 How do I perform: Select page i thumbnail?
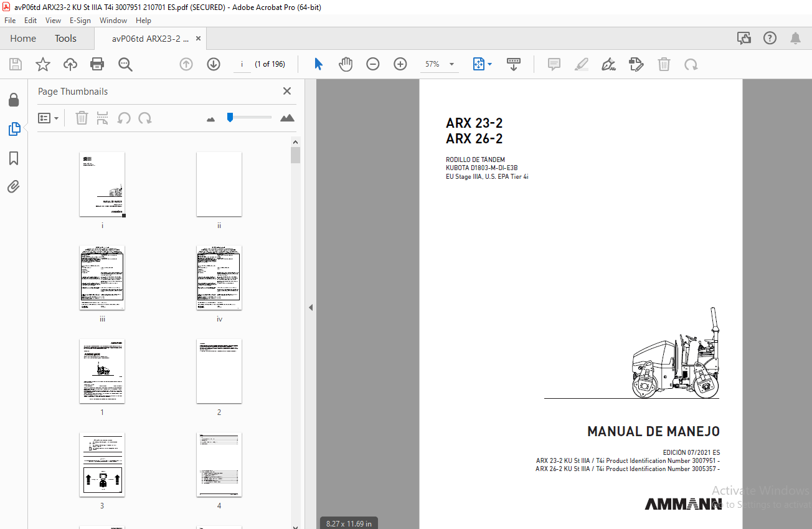tap(102, 184)
